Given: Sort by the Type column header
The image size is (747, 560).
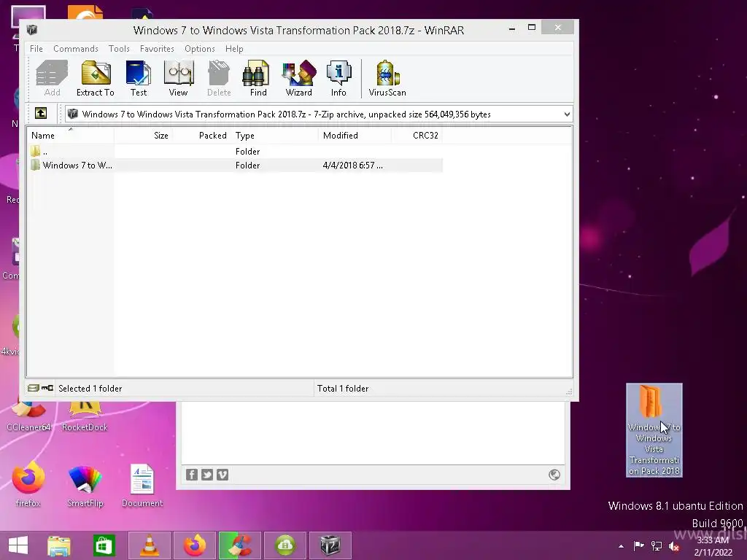Looking at the screenshot, I should tap(274, 135).
